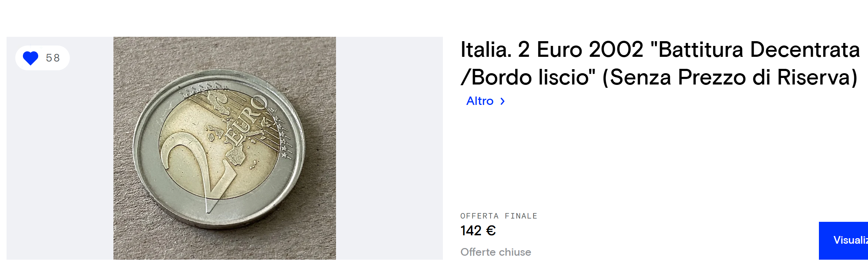Open the Altro category link
This screenshot has width=868, height=279.
click(480, 101)
